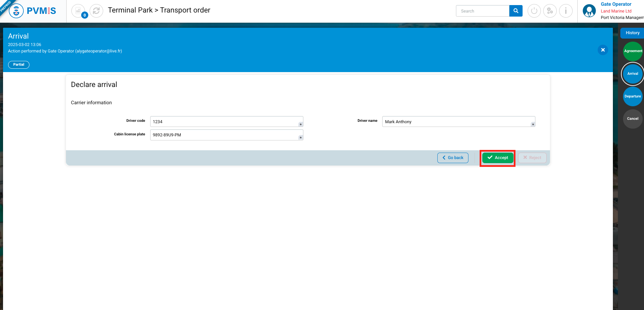Click into the Driver code field

(225, 121)
